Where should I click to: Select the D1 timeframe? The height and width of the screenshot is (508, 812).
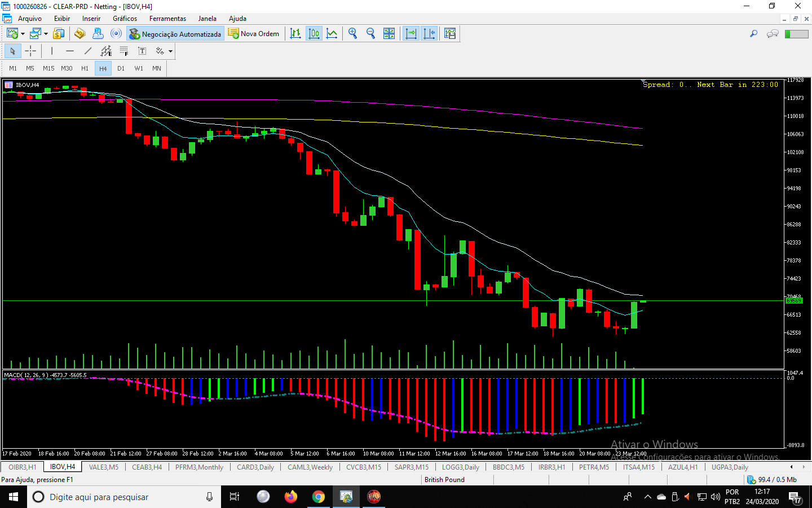click(x=121, y=68)
